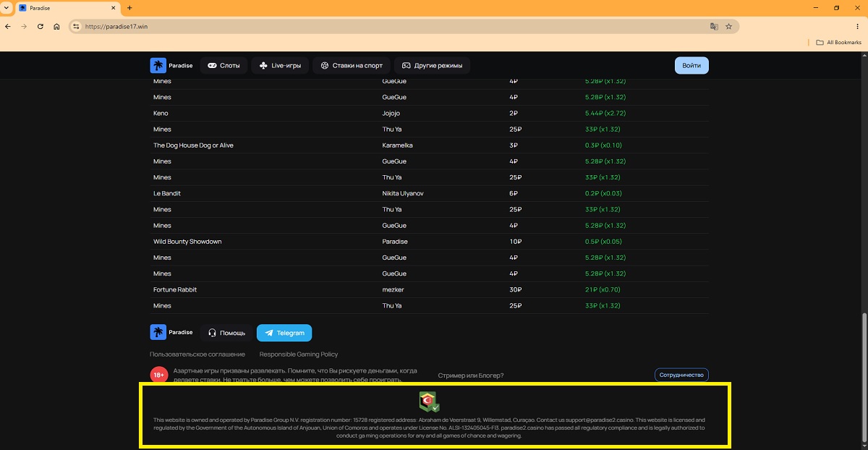Translate this page icon
The width and height of the screenshot is (868, 450).
pyautogui.click(x=714, y=26)
